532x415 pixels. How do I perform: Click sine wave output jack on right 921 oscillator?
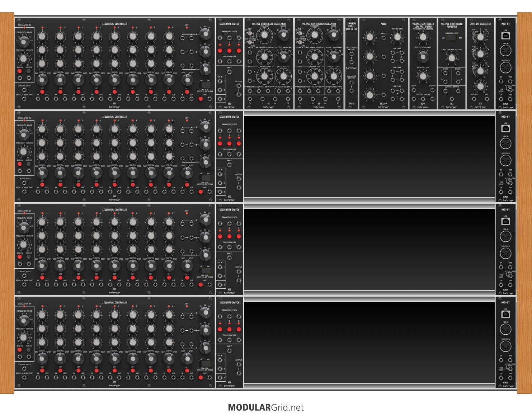[300, 99]
